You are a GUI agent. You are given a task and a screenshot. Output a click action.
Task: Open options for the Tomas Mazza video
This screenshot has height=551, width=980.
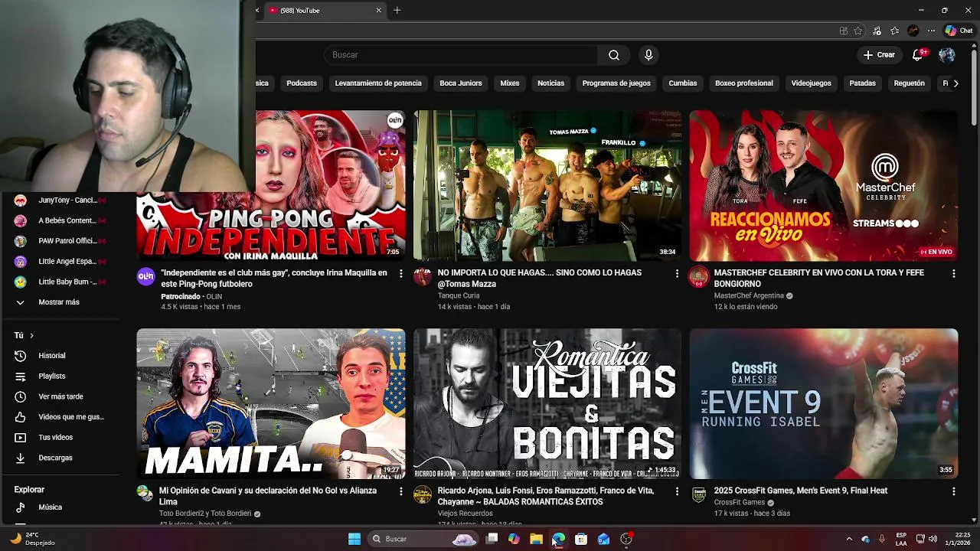(677, 273)
